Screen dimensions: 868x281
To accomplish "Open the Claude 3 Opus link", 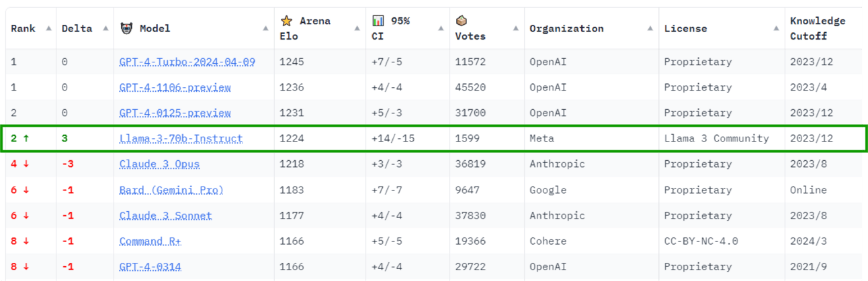I will (160, 164).
